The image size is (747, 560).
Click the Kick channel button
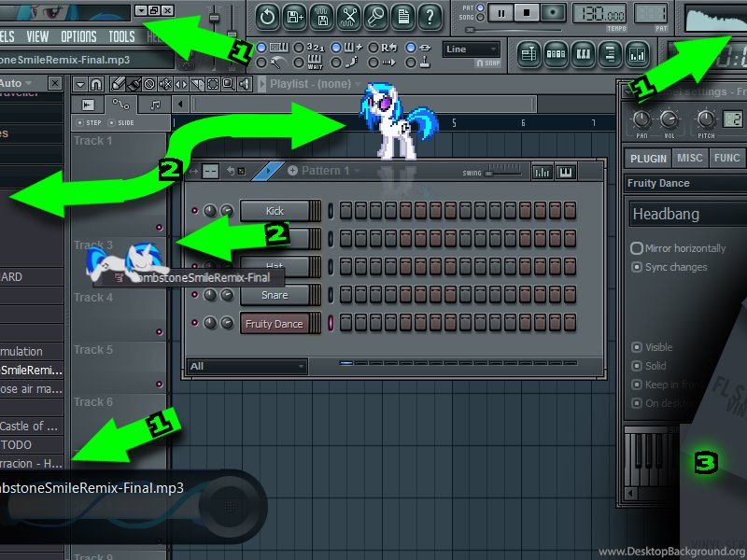[x=275, y=211]
